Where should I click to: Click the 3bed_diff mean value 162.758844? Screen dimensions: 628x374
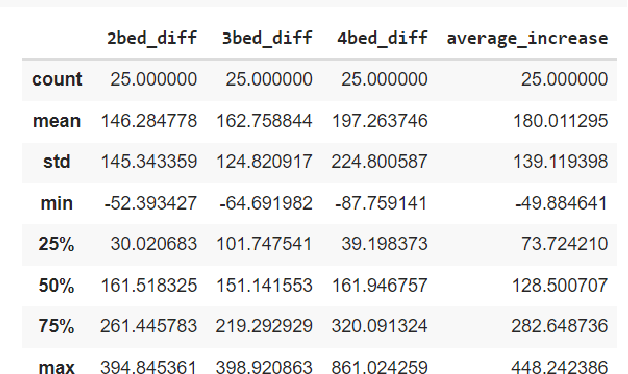click(x=264, y=121)
